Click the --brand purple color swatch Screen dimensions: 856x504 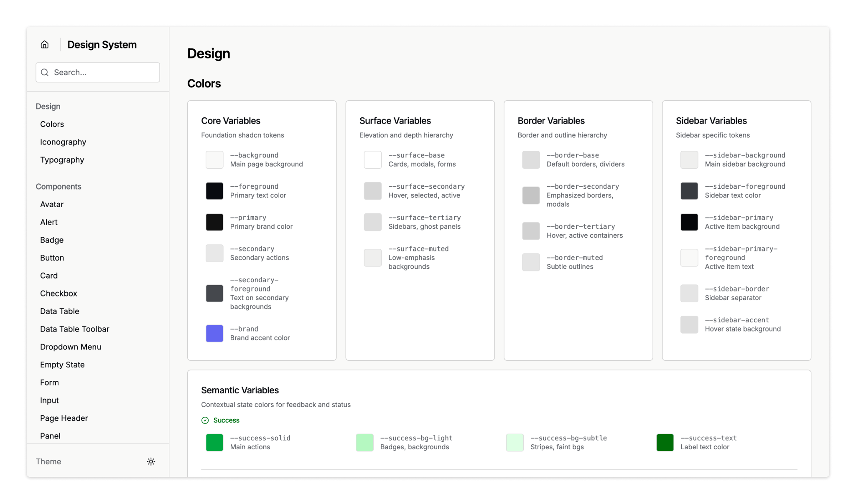point(214,333)
